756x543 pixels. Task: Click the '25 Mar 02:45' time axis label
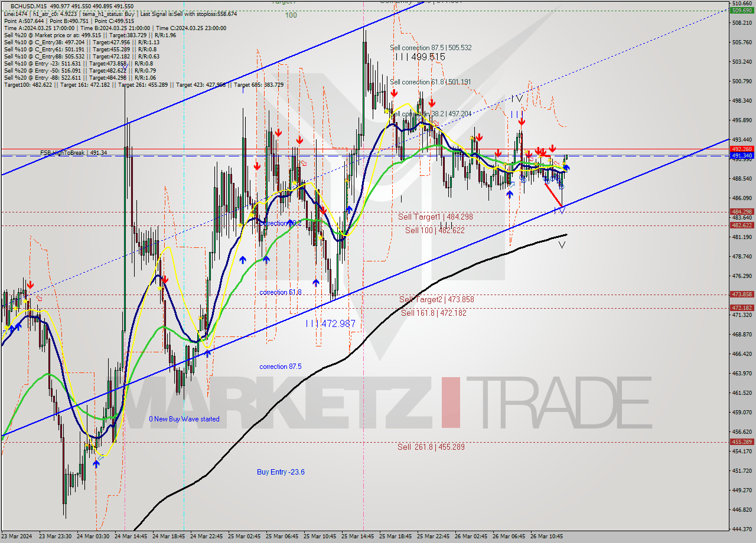click(244, 537)
